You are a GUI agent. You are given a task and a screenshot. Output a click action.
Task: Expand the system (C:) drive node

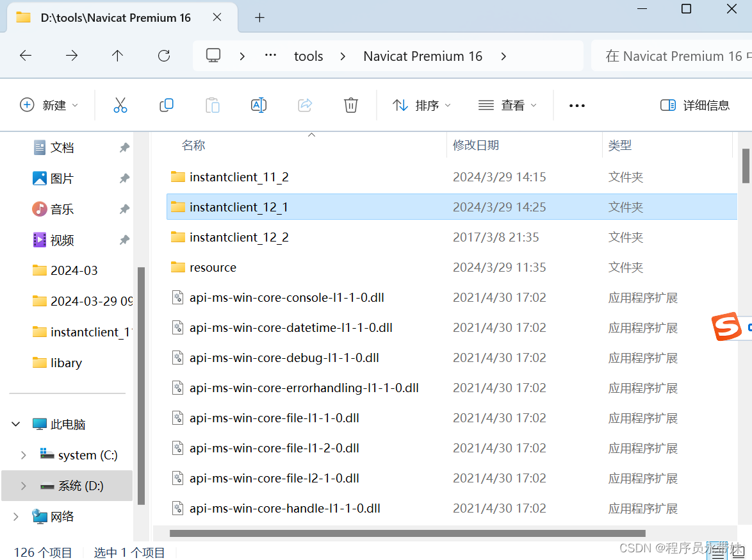[23, 455]
